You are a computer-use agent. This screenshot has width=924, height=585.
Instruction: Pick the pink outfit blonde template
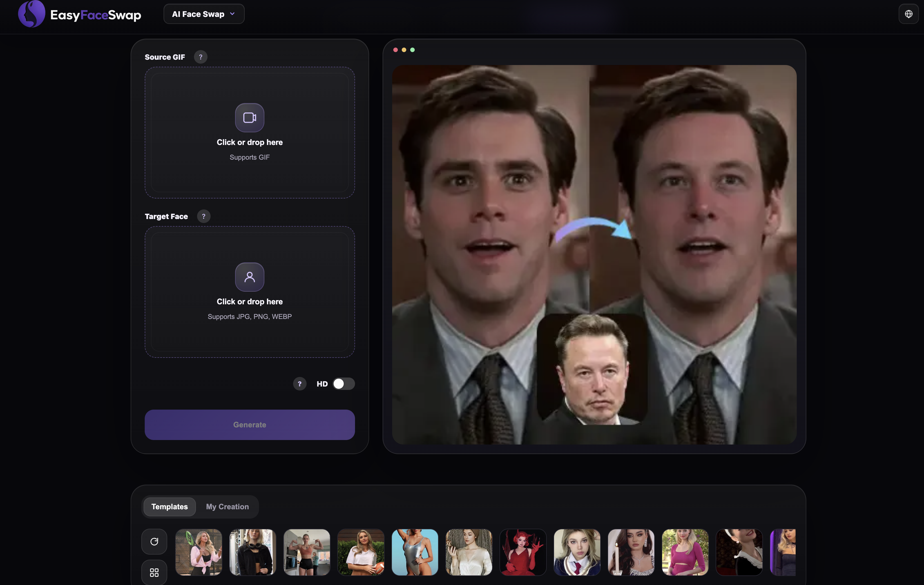point(685,552)
